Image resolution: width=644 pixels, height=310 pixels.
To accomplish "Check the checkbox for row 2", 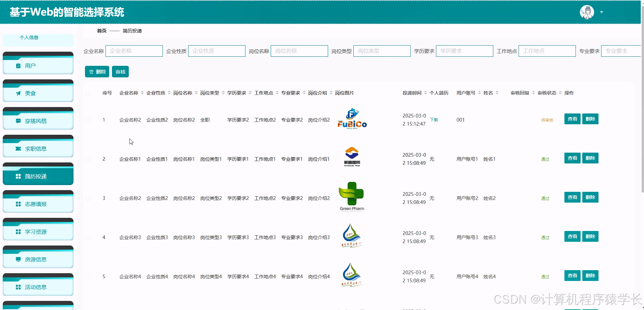I will 88,159.
